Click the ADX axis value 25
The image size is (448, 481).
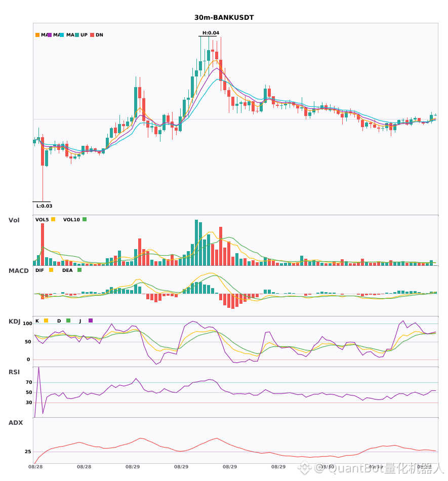click(28, 452)
